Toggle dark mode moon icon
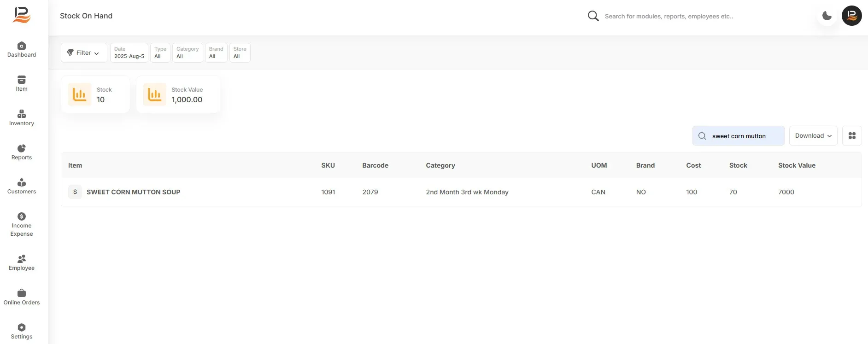The image size is (868, 344). pyautogui.click(x=827, y=16)
